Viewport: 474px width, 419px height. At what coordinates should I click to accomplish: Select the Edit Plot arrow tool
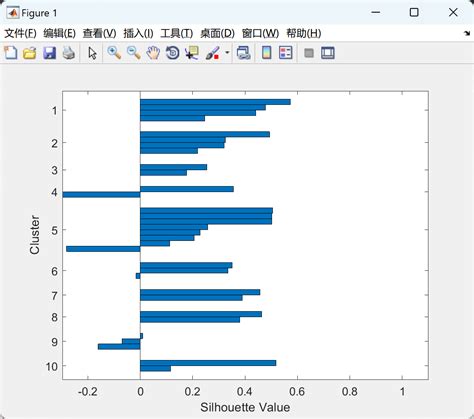92,53
